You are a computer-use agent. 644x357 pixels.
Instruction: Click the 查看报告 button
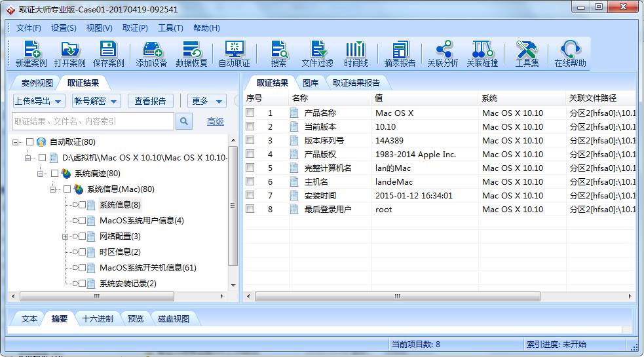pyautogui.click(x=150, y=101)
